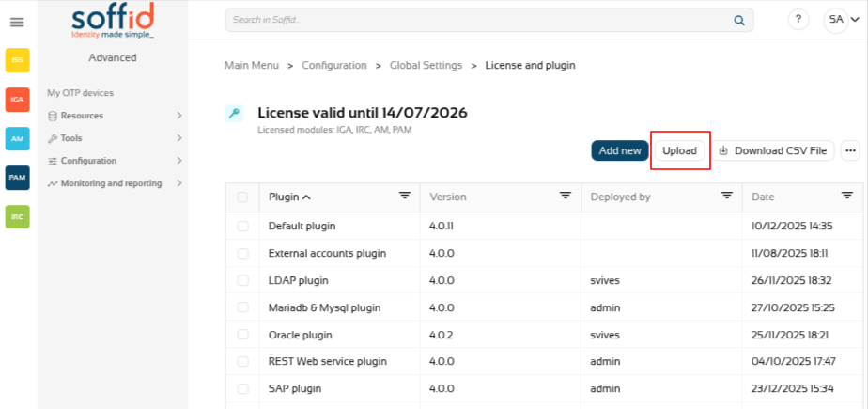Viewport: 868px width, 409px height.
Task: Toggle the select-all checkbox in table header
Action: click(x=243, y=197)
